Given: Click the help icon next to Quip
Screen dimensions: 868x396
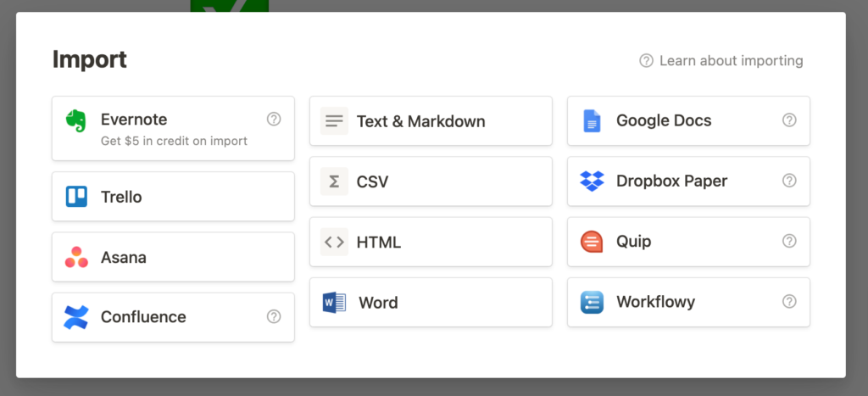Looking at the screenshot, I should pyautogui.click(x=789, y=241).
